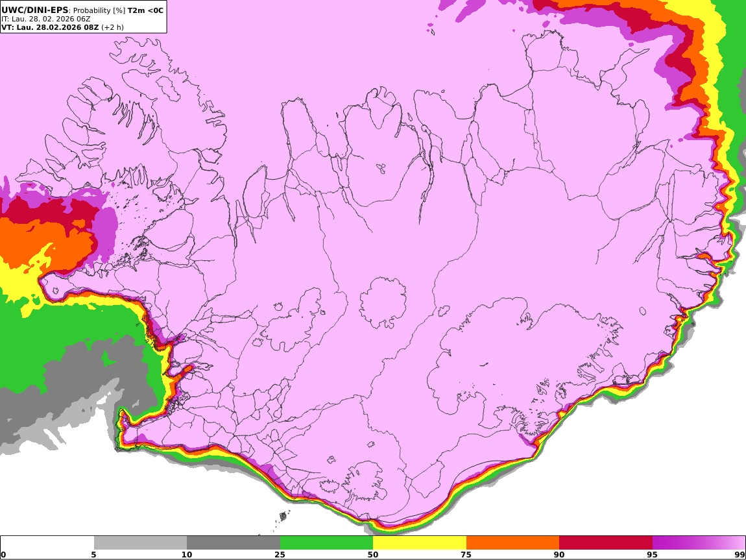Click the 'IT: Lau. 28. 02. 2026 06Z' line
Screen dimensions: 746x560
pos(45,19)
